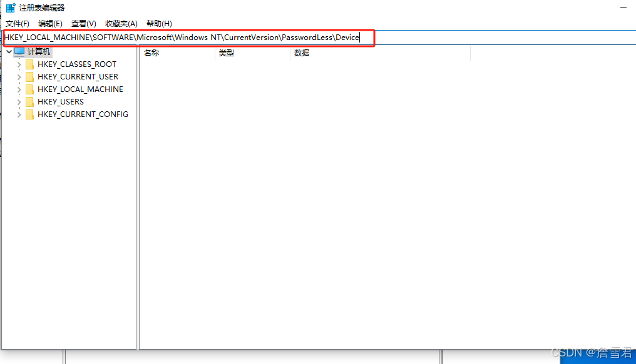Click the folder icon beside HKEY_USERS
Viewport: 636px width, 364px height.
click(29, 101)
